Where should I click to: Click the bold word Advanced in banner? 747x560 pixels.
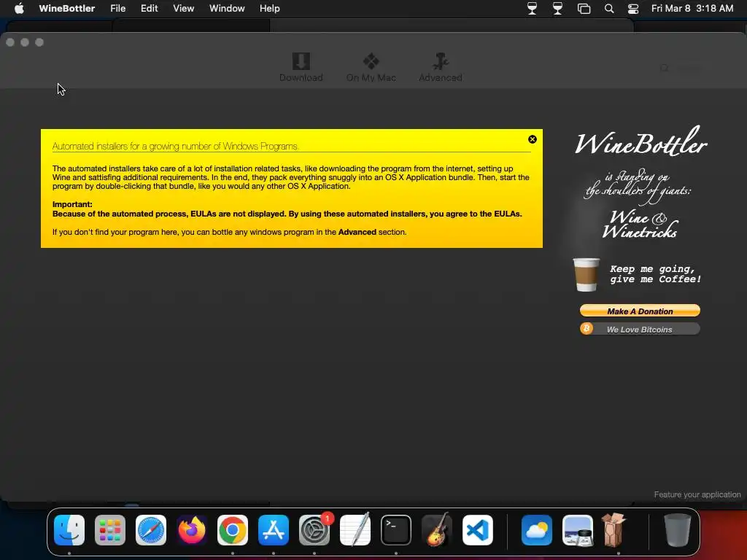(357, 232)
